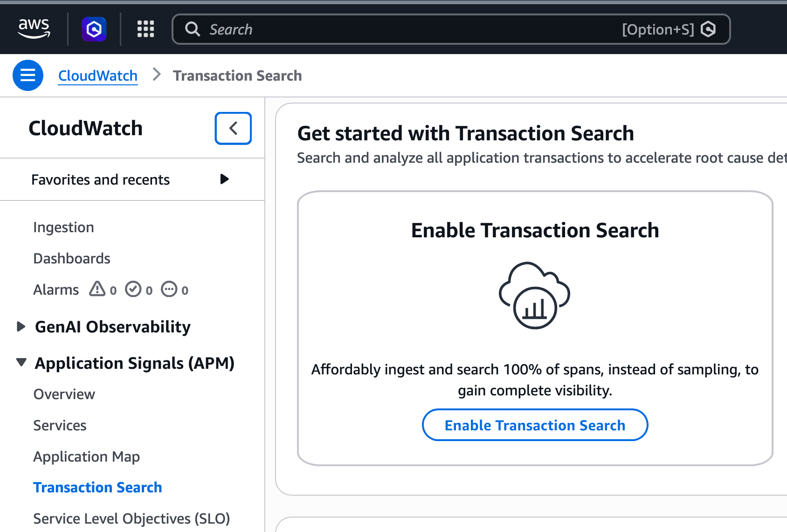Image resolution: width=787 pixels, height=532 pixels.
Task: Click the Amazon Q icon inside search bar
Action: tap(708, 29)
